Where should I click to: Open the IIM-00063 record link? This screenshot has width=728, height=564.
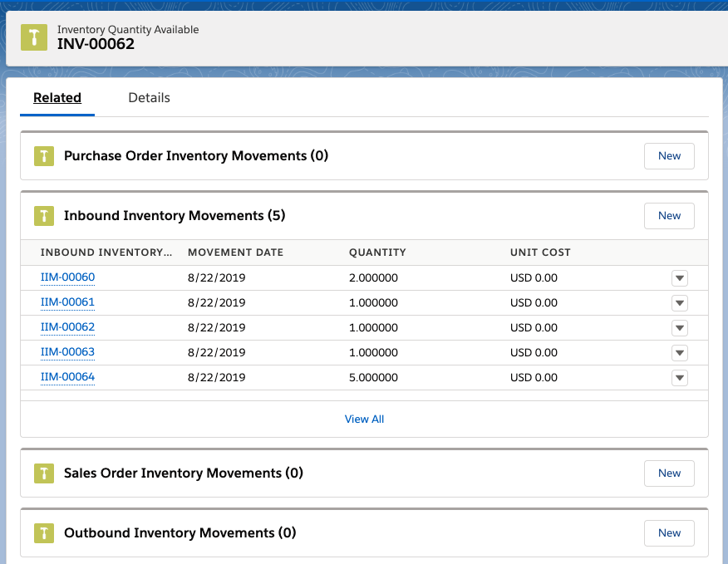click(68, 352)
